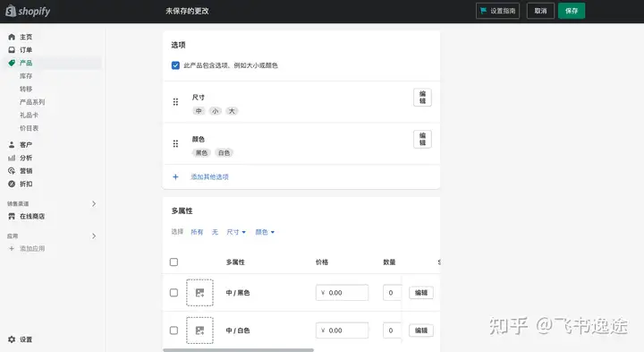Select 所有 variants link
The width and height of the screenshot is (644, 352).
pos(197,232)
